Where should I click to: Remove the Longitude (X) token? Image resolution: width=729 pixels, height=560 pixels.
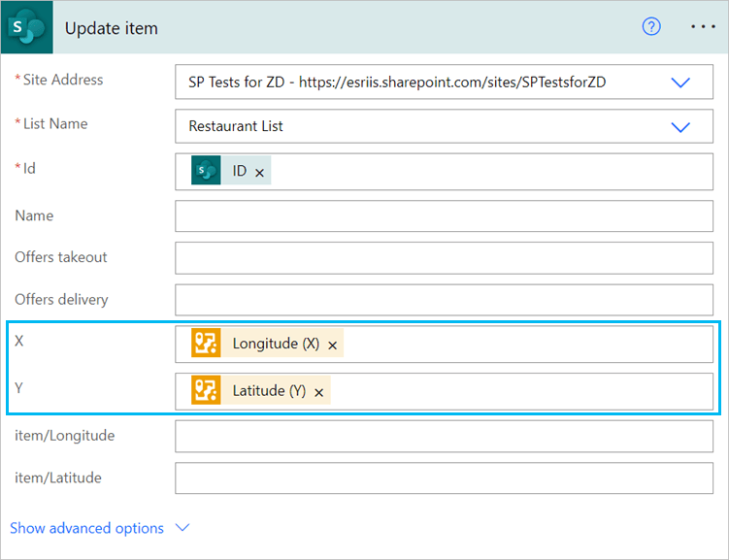[x=332, y=345]
